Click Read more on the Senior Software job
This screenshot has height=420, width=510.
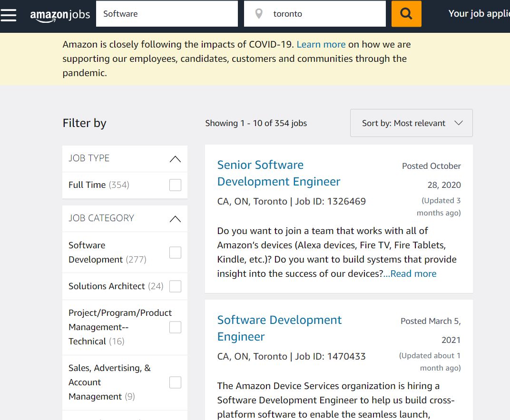(413, 273)
